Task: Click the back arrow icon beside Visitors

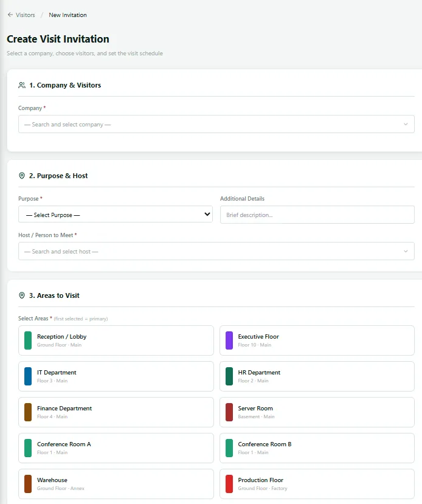Action: point(10,15)
